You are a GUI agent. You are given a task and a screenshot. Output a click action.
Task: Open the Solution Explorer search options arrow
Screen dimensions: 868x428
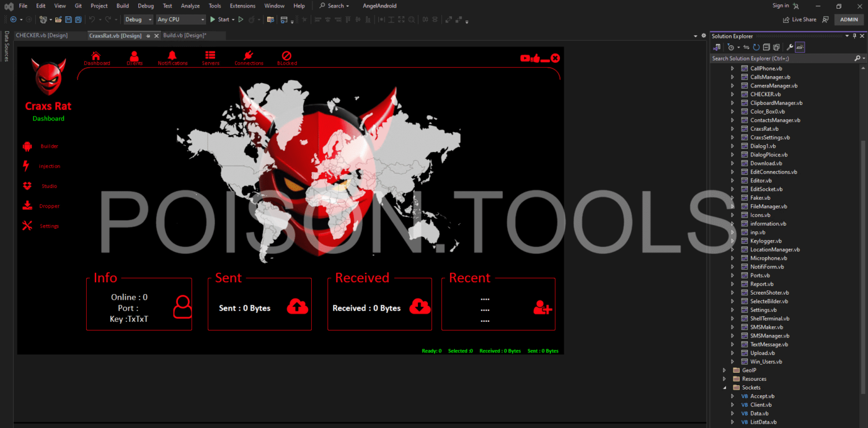click(863, 58)
